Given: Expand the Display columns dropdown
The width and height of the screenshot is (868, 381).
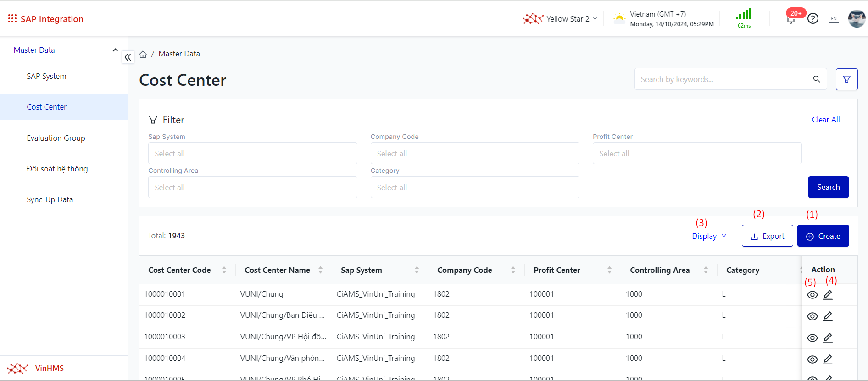Looking at the screenshot, I should pyautogui.click(x=709, y=236).
